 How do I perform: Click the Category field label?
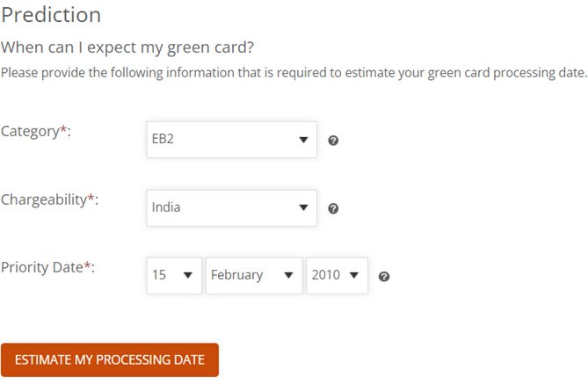(x=36, y=131)
